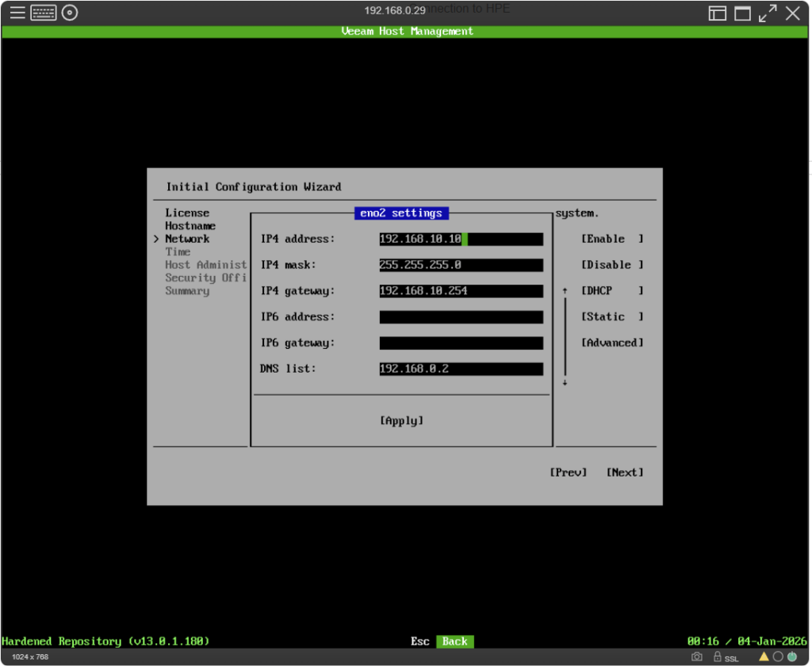This screenshot has height=666, width=812.
Task: Choose the [DHCP] addressing mode
Action: coord(612,291)
